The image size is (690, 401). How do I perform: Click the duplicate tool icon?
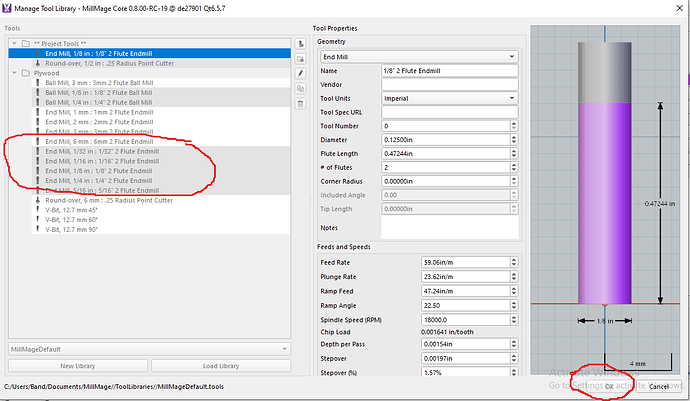301,89
